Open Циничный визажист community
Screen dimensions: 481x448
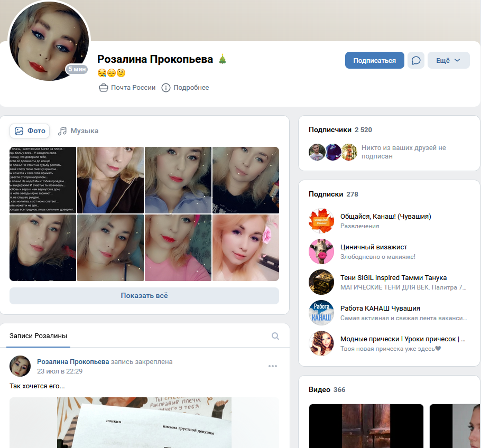374,247
